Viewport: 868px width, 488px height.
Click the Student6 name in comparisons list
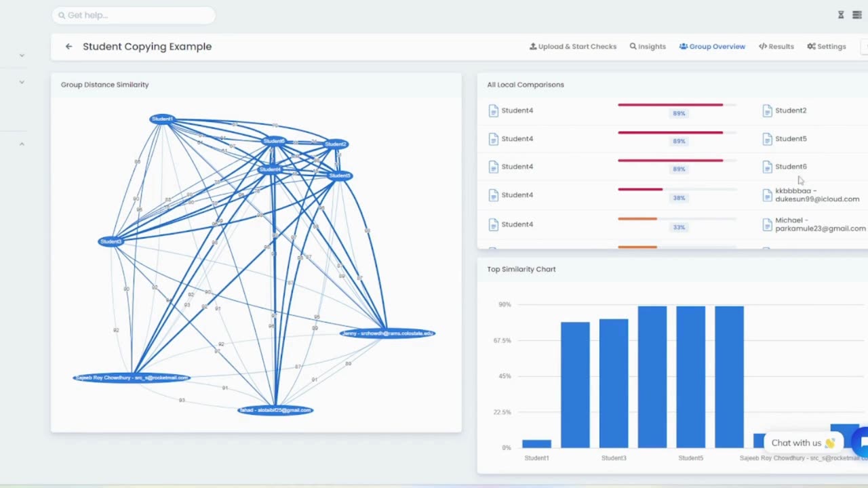pos(791,167)
